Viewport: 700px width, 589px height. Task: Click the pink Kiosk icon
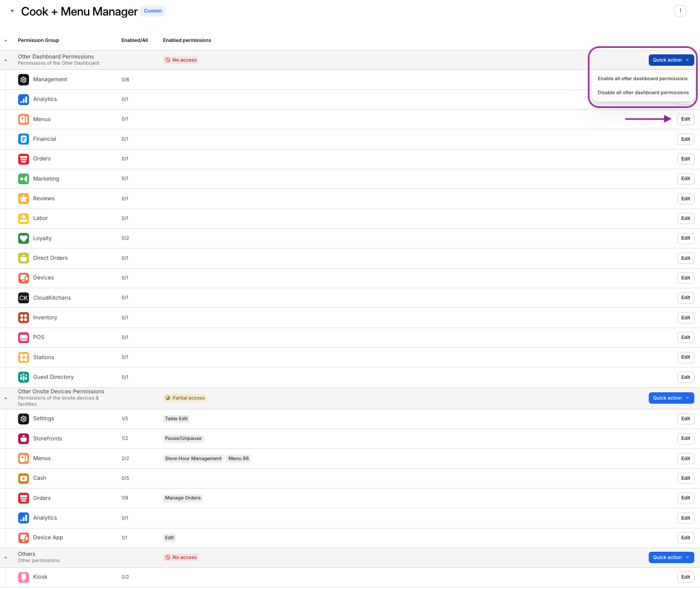(23, 577)
